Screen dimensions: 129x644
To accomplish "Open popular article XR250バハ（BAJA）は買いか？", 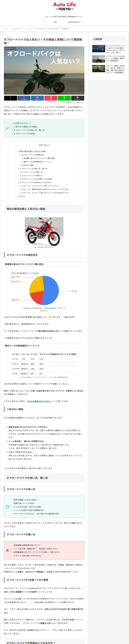I will coord(115,69).
